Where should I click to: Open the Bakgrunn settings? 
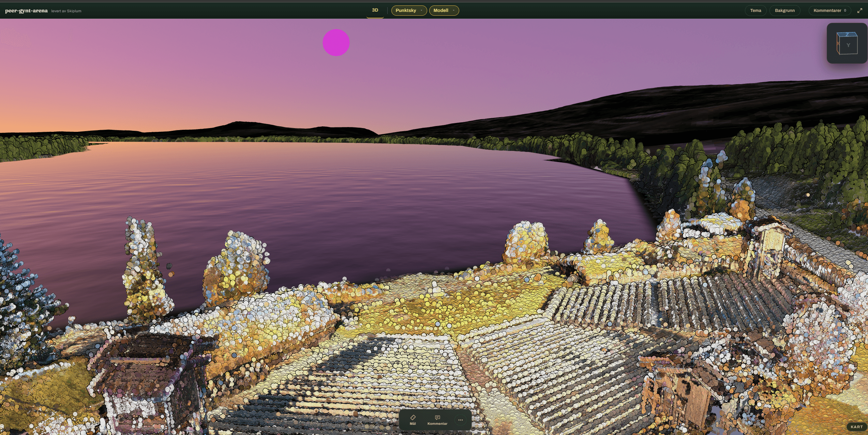784,11
